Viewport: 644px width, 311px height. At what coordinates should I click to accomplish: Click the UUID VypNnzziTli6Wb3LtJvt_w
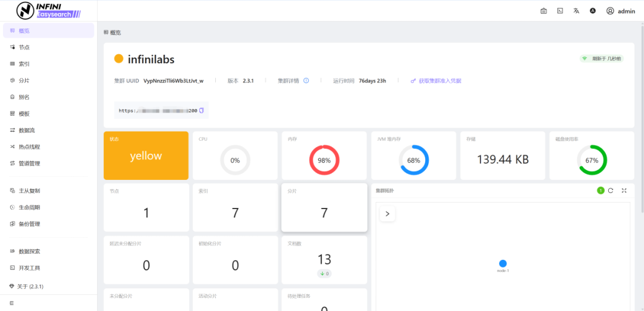(x=174, y=81)
